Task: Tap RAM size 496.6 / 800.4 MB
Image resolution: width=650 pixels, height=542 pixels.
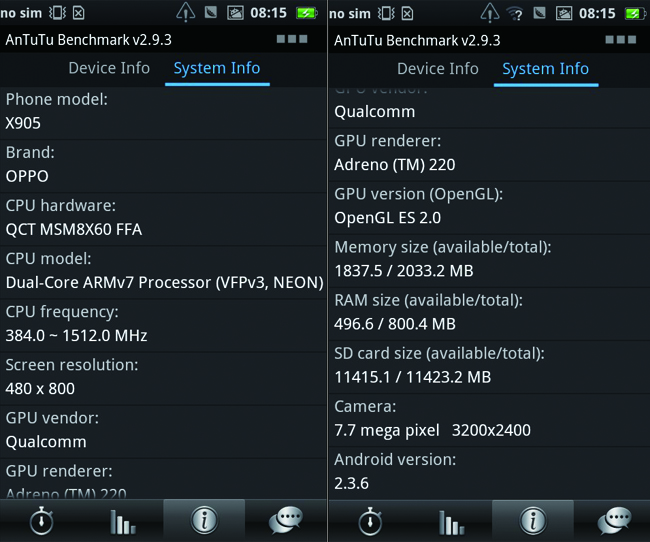Action: pyautogui.click(x=395, y=324)
